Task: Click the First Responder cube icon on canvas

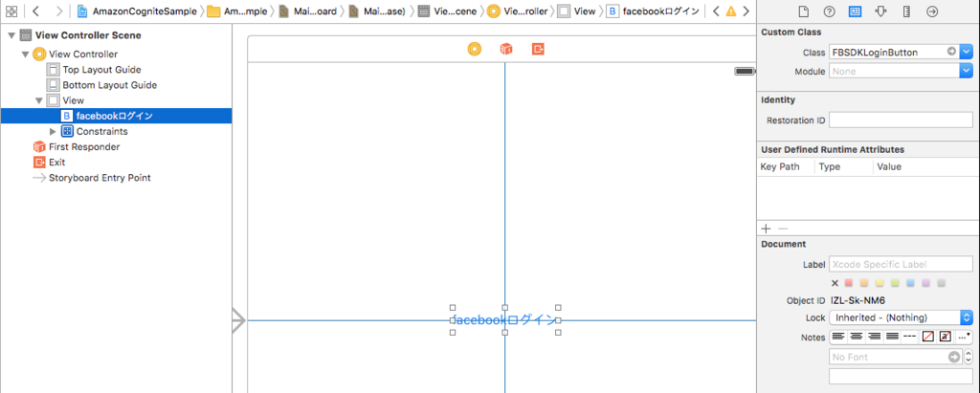Action: [506, 49]
